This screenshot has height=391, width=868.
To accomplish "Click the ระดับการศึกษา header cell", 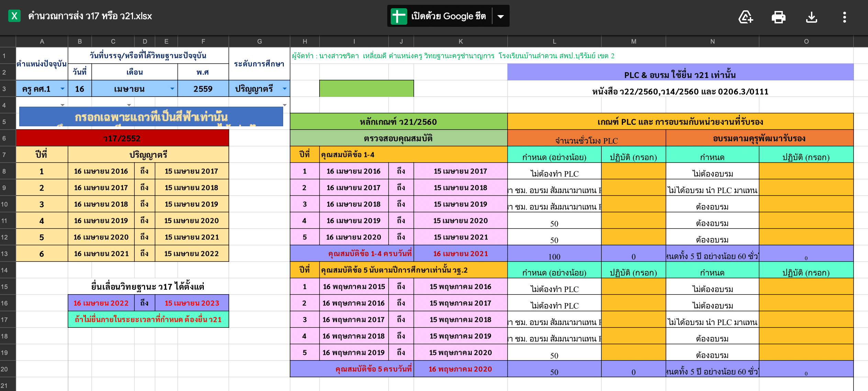I will click(x=259, y=64).
